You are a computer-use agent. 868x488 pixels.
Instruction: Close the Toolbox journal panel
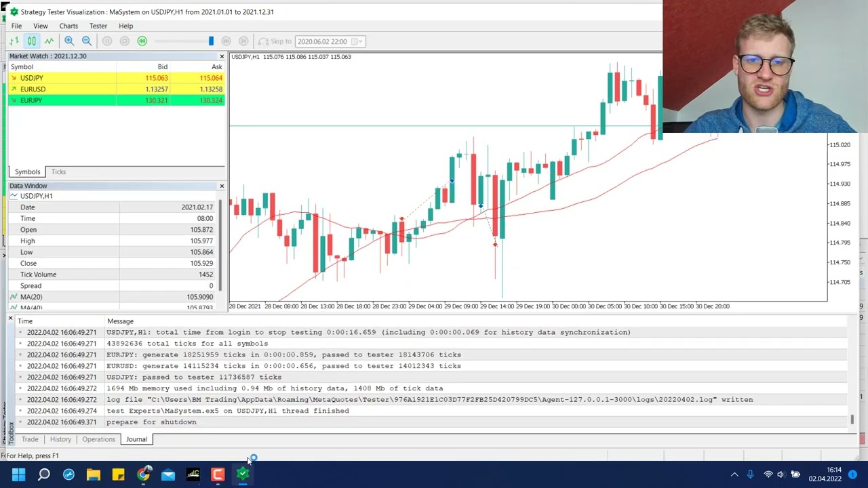tap(10, 318)
